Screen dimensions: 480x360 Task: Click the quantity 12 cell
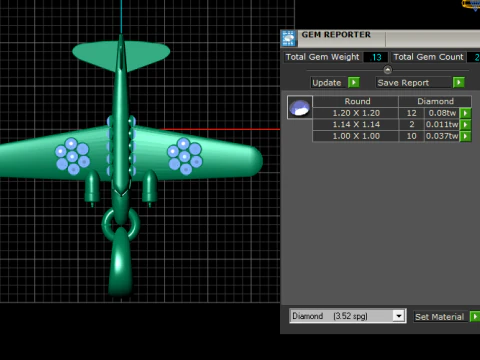pyautogui.click(x=412, y=113)
